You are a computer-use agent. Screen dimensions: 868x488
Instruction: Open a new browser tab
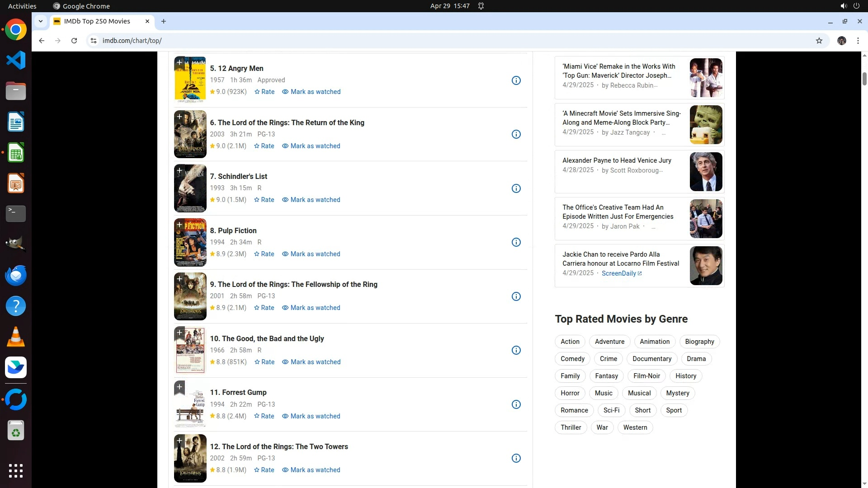coord(164,21)
